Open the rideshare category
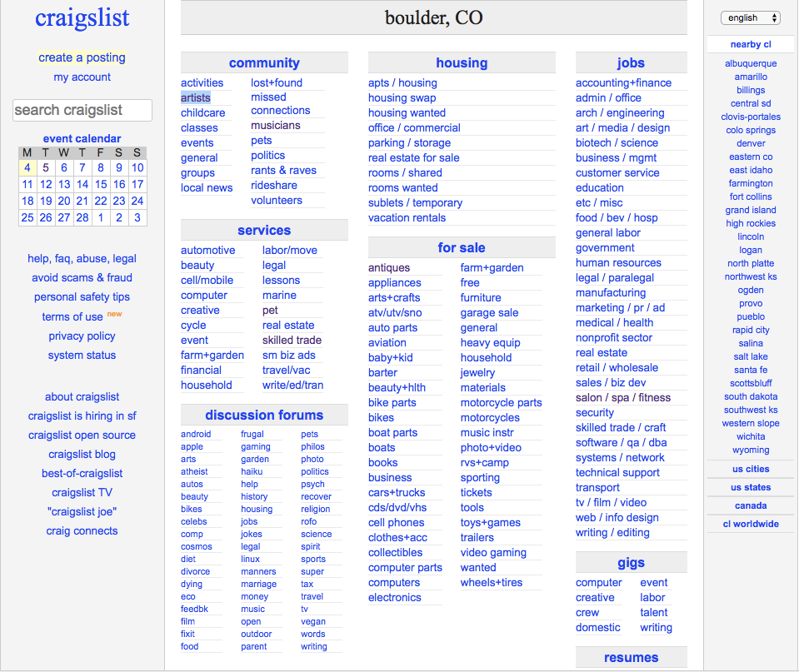Image resolution: width=799 pixels, height=672 pixels. [273, 186]
